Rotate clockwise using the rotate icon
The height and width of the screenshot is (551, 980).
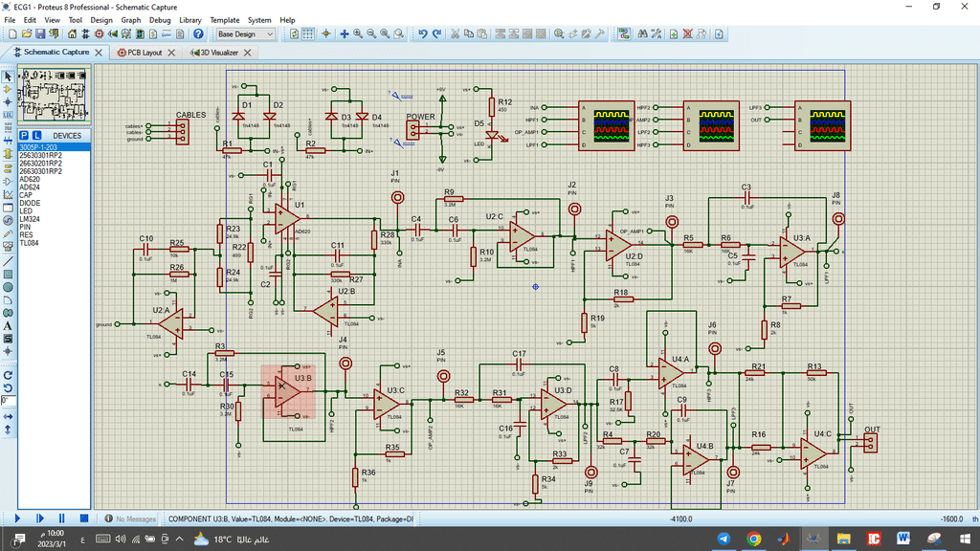coord(8,375)
